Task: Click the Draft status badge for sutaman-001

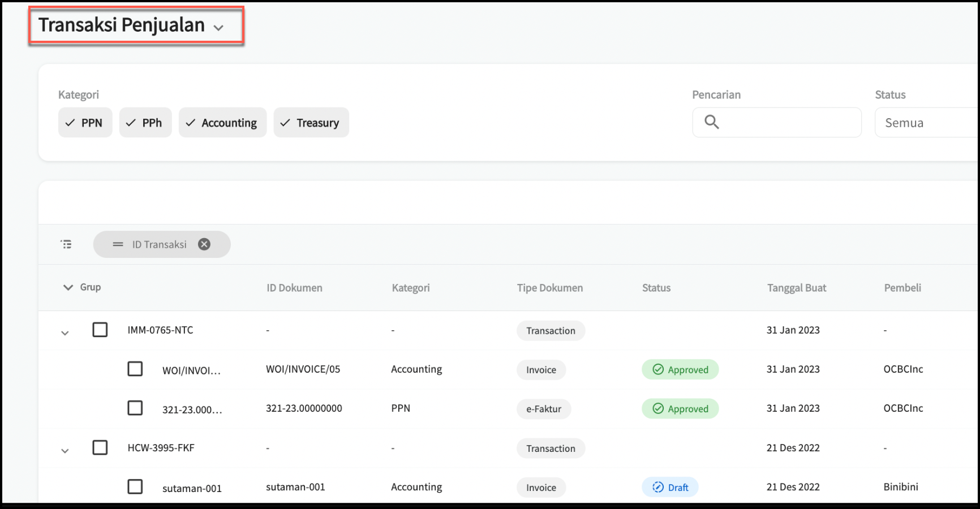Action: (x=670, y=487)
